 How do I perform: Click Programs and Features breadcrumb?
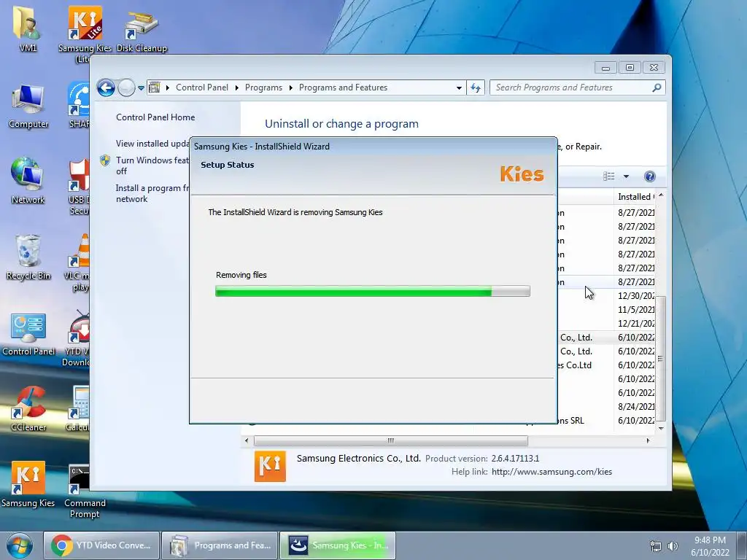click(x=343, y=87)
